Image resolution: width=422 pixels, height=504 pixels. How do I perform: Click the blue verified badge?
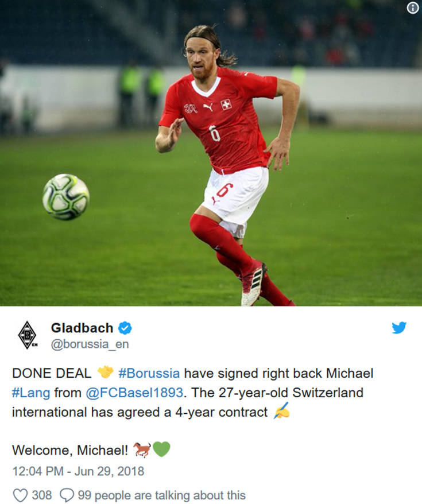(125, 328)
